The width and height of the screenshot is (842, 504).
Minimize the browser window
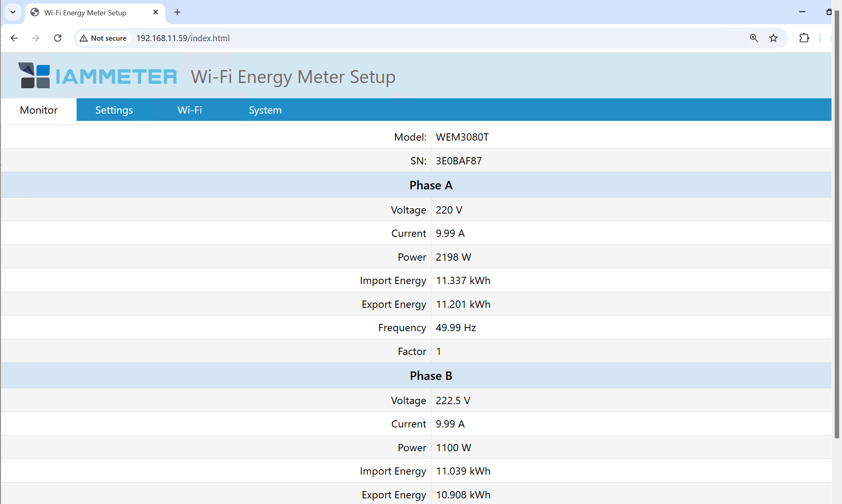click(802, 12)
